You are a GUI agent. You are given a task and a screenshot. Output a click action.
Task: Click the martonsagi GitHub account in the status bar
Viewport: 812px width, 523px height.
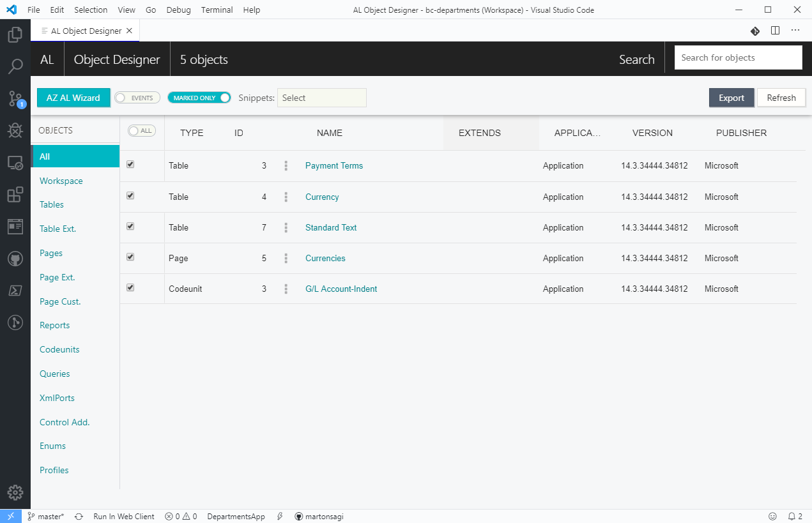pyautogui.click(x=319, y=517)
